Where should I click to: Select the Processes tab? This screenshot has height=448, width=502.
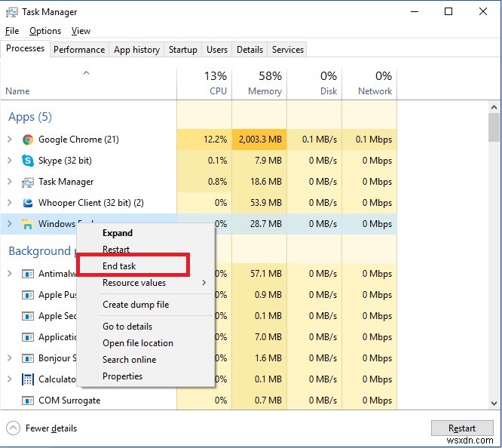(x=26, y=48)
